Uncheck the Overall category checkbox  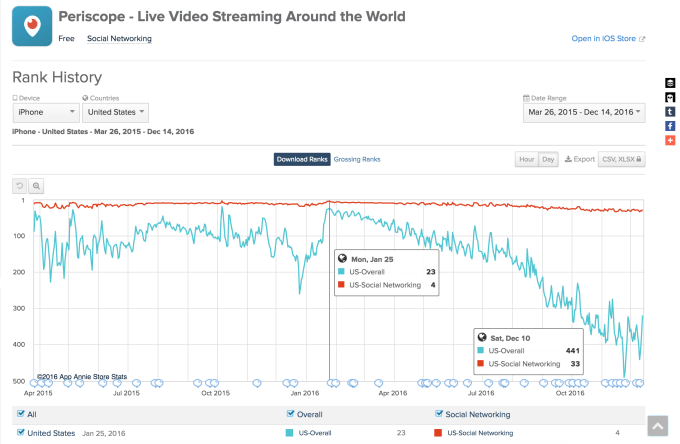pos(291,414)
